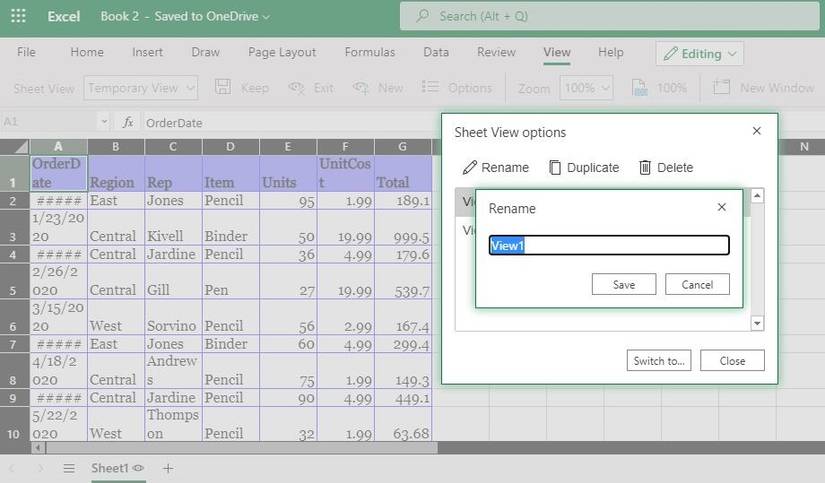Open the Name Box dropdown arrow
This screenshot has width=825, height=483.
tap(103, 122)
